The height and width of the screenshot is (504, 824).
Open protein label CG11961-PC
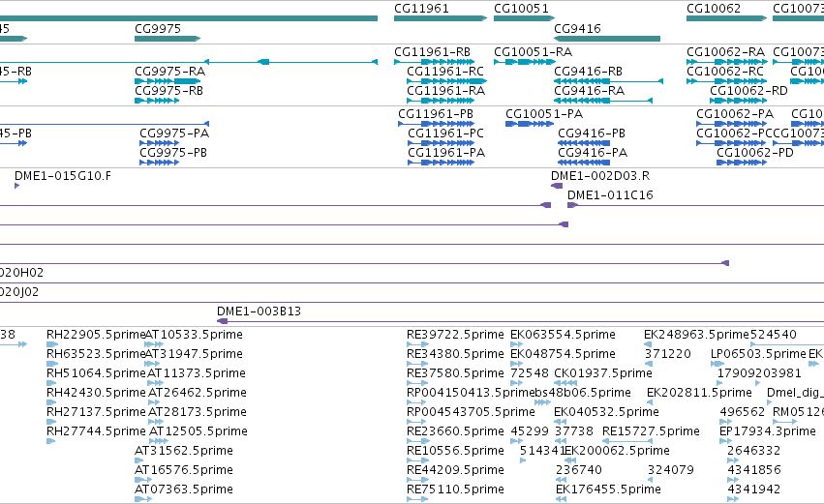445,133
